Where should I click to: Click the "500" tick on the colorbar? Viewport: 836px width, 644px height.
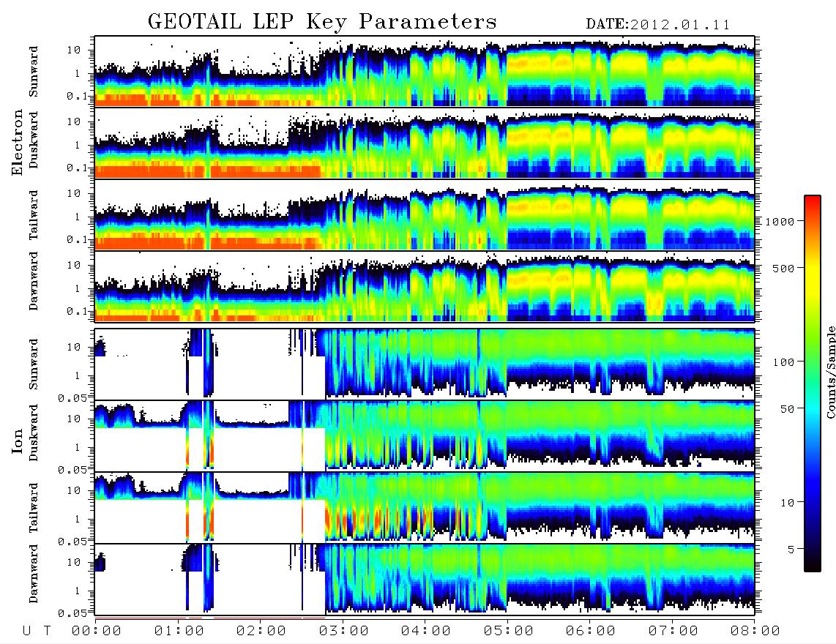pyautogui.click(x=784, y=268)
